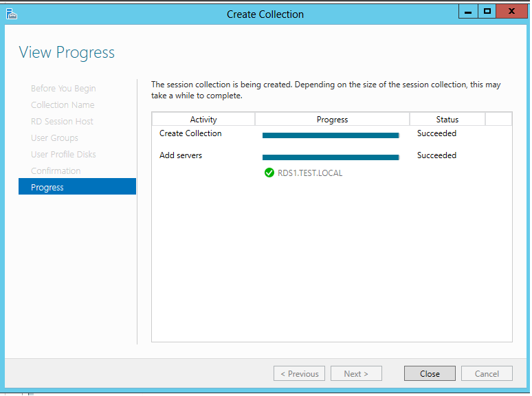Close the window using the red X
Screen dimensions: 532x396
tap(511, 12)
